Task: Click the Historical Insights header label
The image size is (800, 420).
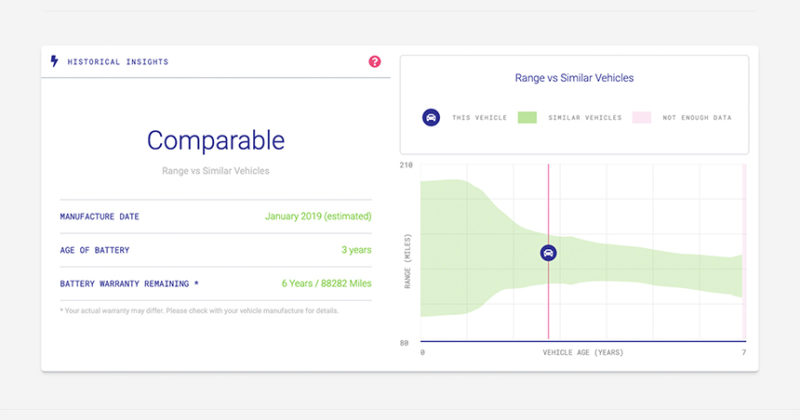Action: pyautogui.click(x=118, y=62)
